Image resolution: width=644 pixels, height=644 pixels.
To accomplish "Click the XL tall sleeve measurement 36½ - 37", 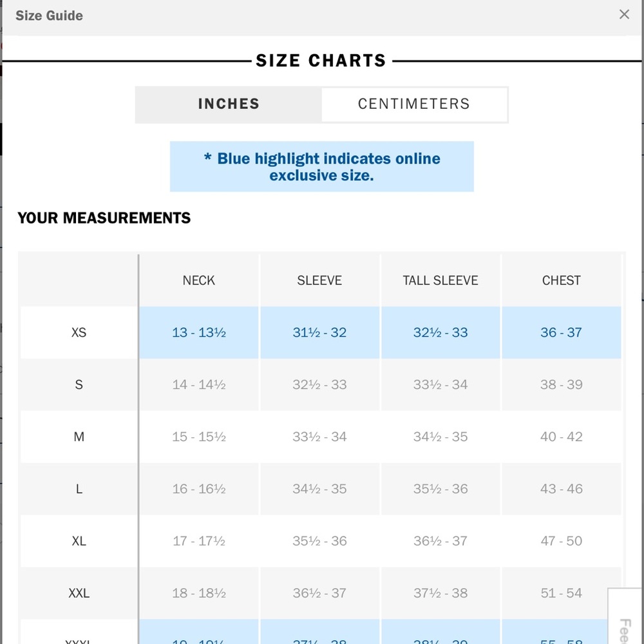I will (440, 542).
